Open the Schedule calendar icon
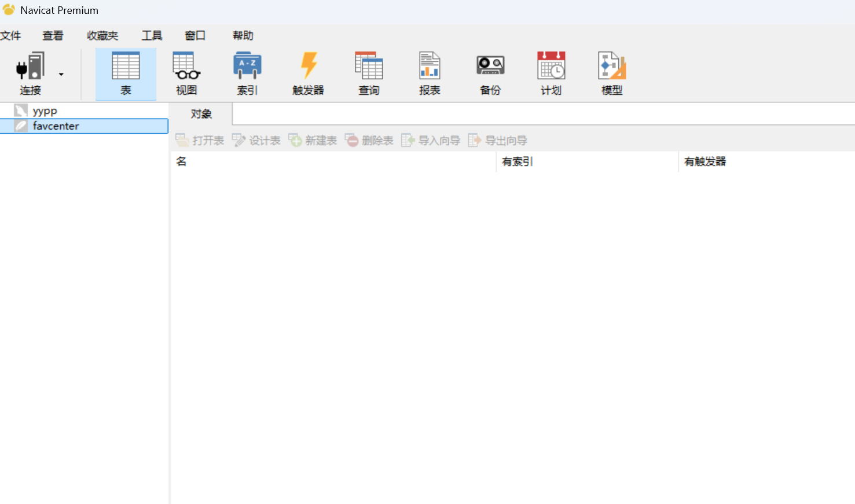The image size is (855, 504). 551,67
